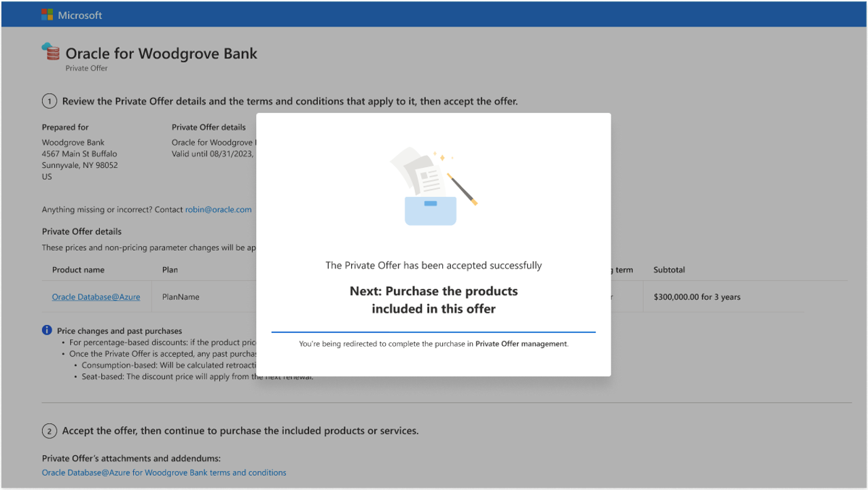Click the blue info icon near Price changes
Viewport: 868px width, 490px height.
pyautogui.click(x=46, y=330)
